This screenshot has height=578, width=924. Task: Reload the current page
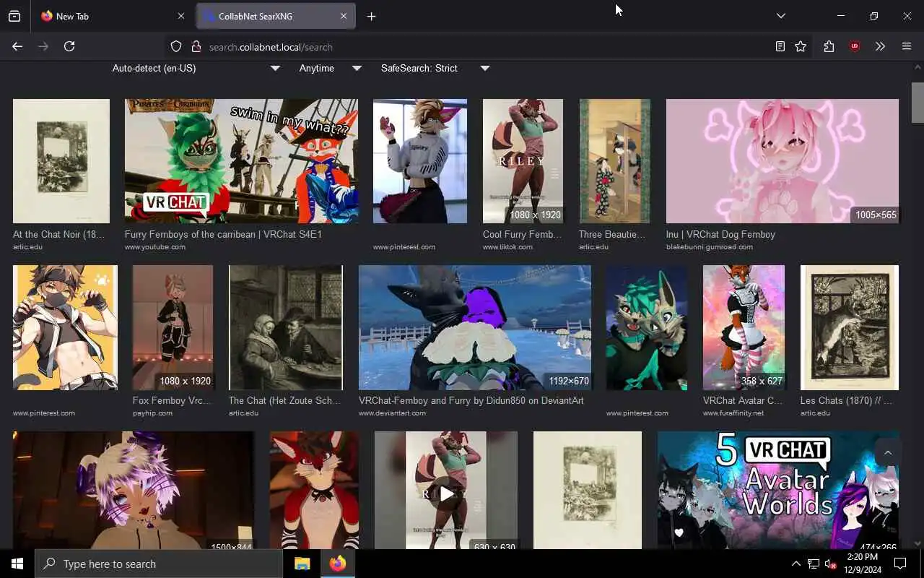tap(69, 46)
